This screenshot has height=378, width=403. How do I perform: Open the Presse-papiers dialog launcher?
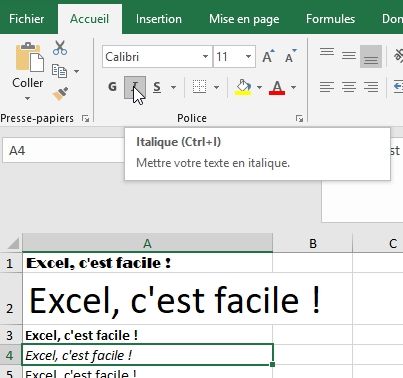click(86, 118)
